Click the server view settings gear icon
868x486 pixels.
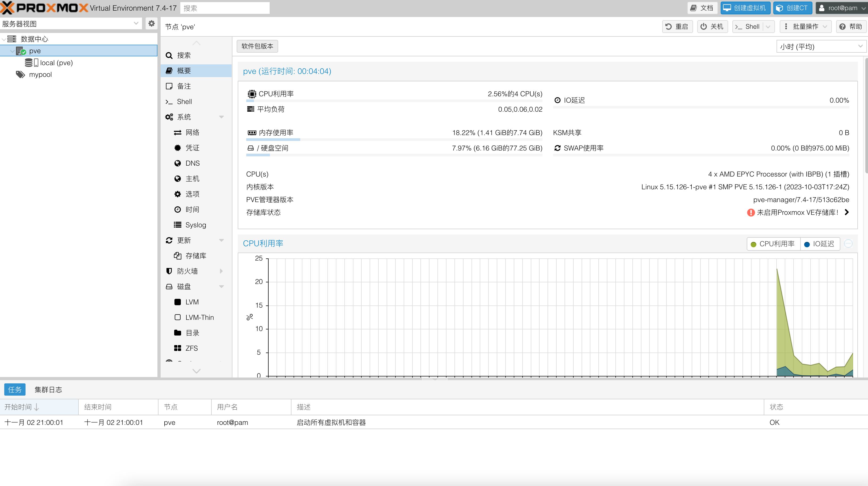click(151, 24)
